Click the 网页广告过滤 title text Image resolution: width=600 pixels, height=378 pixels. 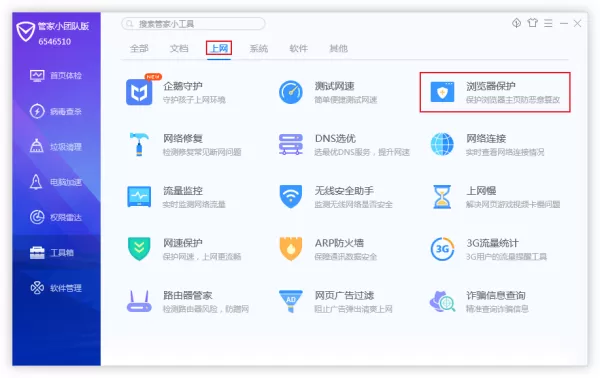(x=344, y=295)
